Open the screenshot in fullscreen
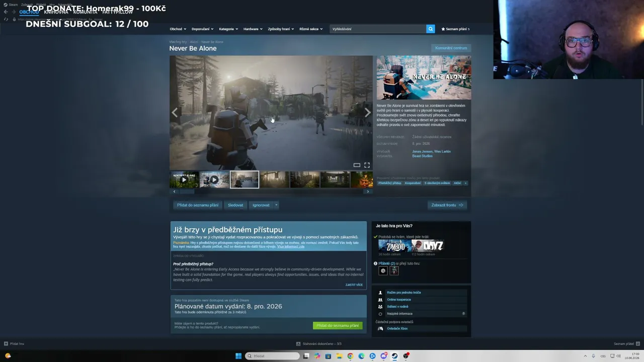644x362 pixels. pos(367,165)
